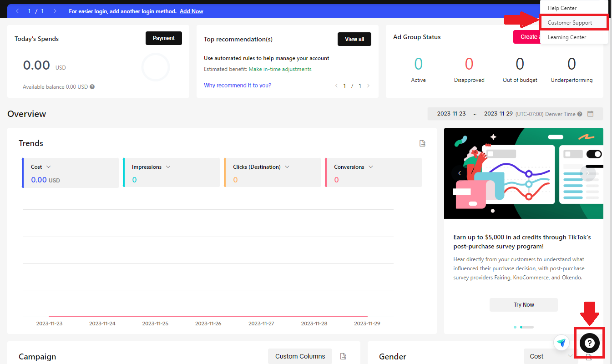Open the Gender section Cost dropdown

click(x=551, y=356)
